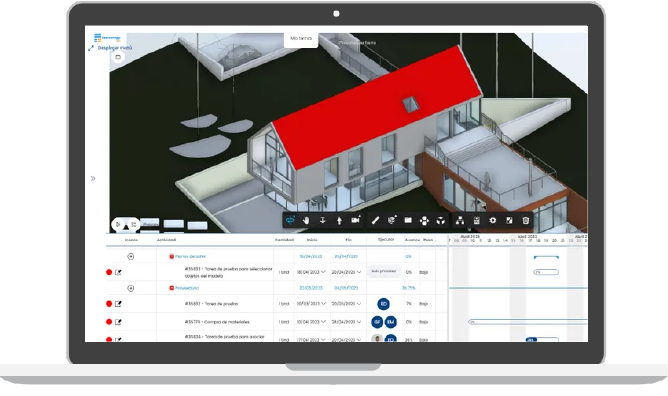Click red status dot of Compra de materiales
This screenshot has height=396, width=668.
(x=109, y=322)
